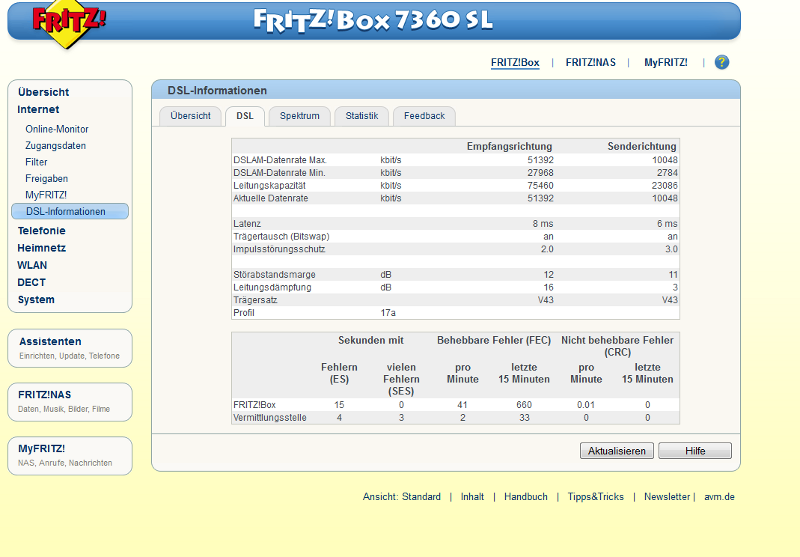Click the DSLAM-Datenrate Min. row label
The width and height of the screenshot is (800, 557).
point(279,173)
